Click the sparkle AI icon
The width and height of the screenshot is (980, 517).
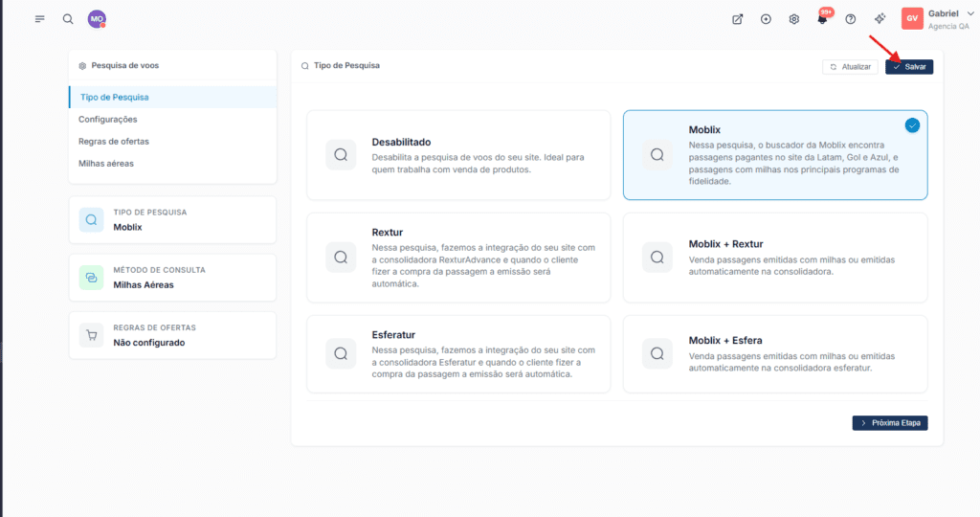point(880,19)
